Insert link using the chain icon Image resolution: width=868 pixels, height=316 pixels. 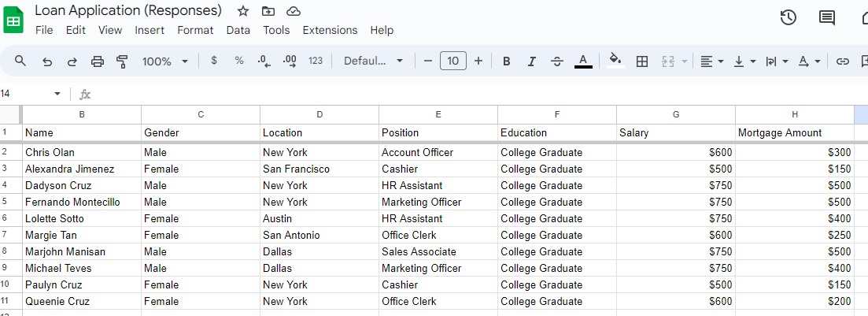(x=843, y=61)
